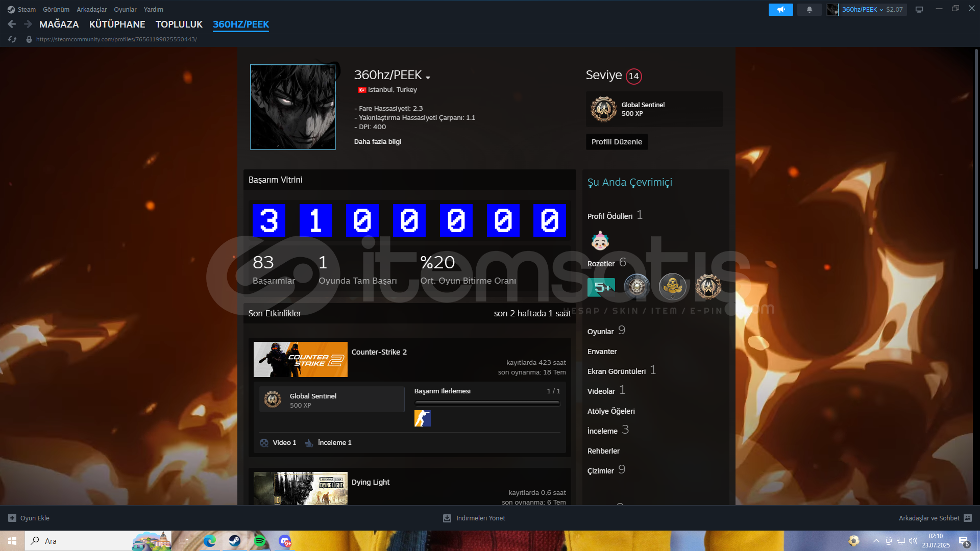Viewport: 980px width, 551px height.
Task: Expand the profile name dropdown arrow
Action: [428, 78]
